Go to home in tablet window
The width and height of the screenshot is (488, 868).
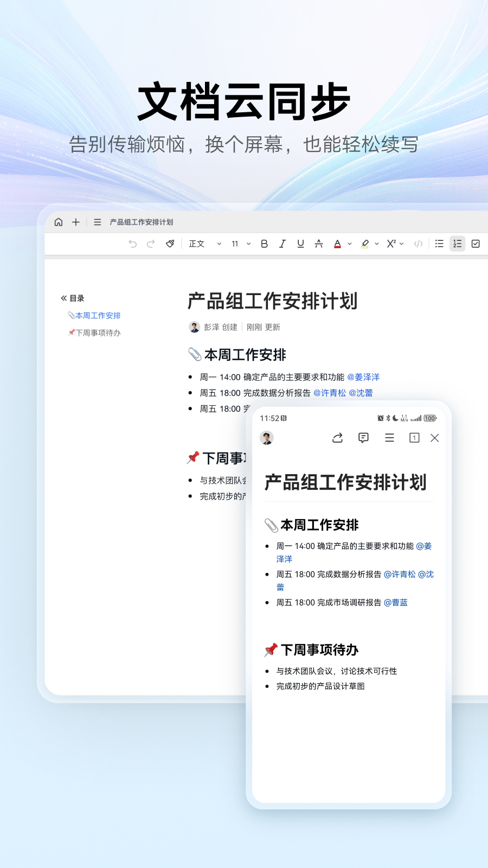[x=59, y=222]
